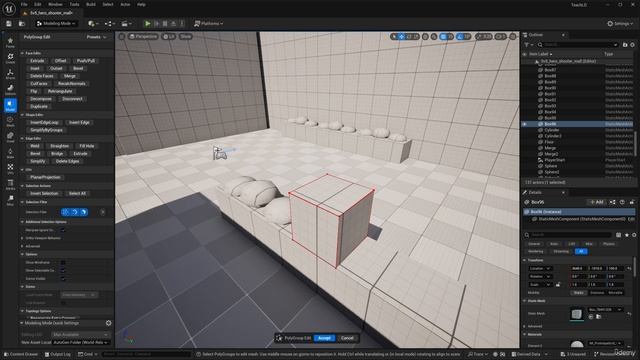Open the Perspective viewport dropdown

(143, 36)
